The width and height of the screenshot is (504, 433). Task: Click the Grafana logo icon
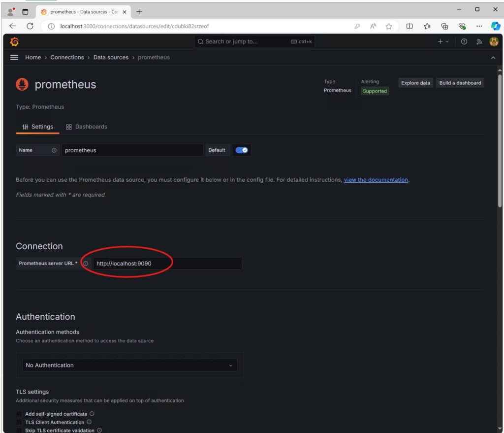tap(14, 42)
